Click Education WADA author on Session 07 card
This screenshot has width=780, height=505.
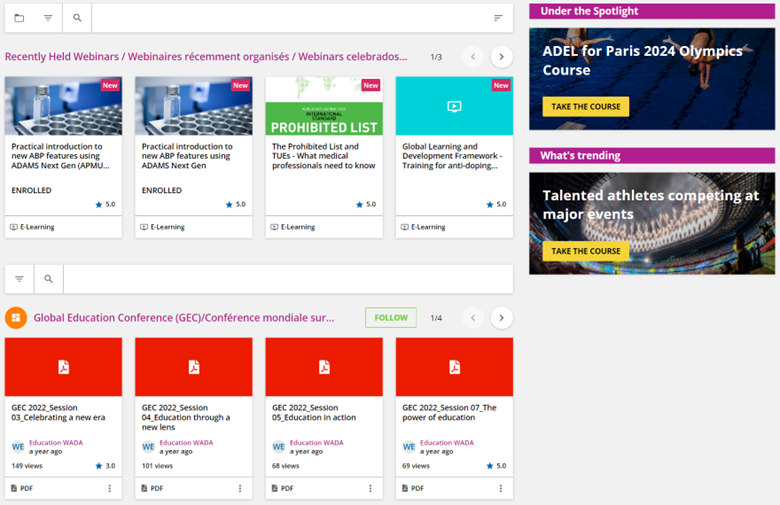(x=447, y=442)
